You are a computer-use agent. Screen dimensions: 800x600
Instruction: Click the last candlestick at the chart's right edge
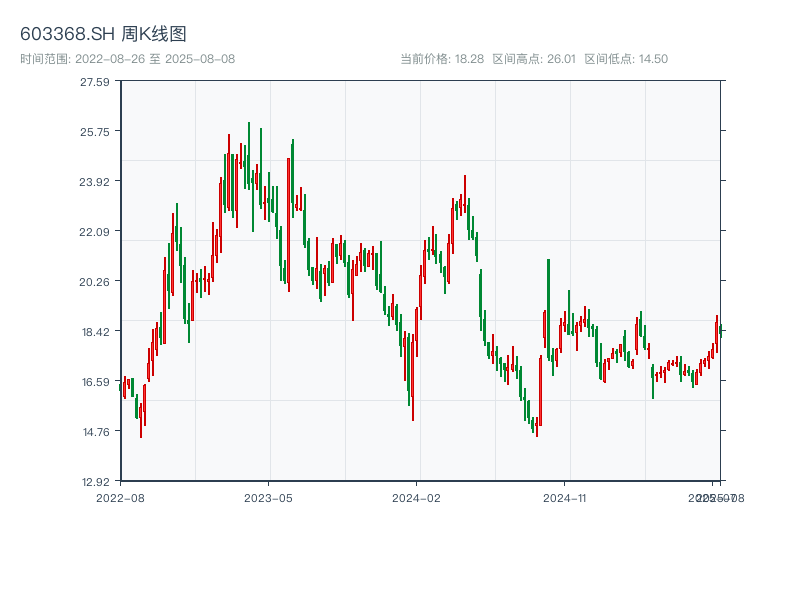(x=720, y=331)
